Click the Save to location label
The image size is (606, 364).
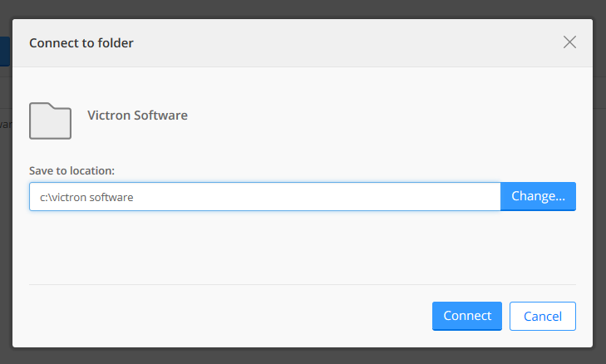tap(71, 170)
